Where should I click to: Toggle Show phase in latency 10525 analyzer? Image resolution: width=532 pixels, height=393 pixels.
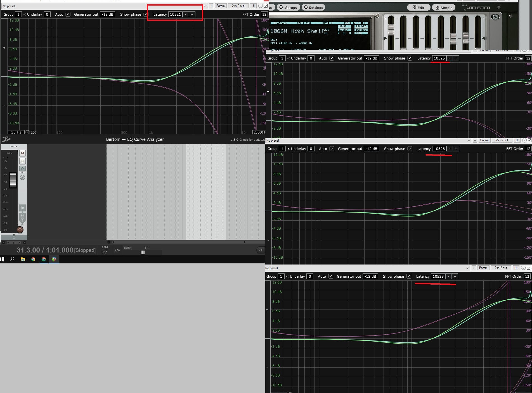pos(410,58)
